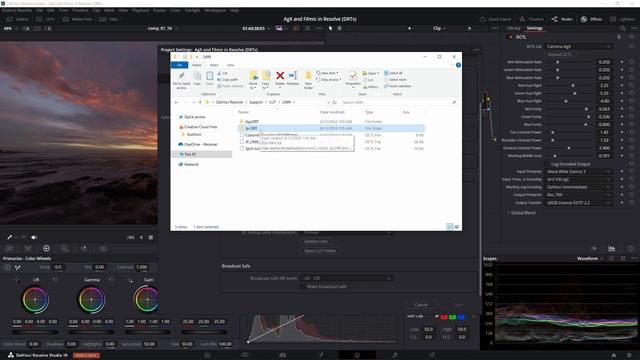Open LUTs browser in Resolve toolbar
Screen dimensions: 640x360
click(x=45, y=19)
